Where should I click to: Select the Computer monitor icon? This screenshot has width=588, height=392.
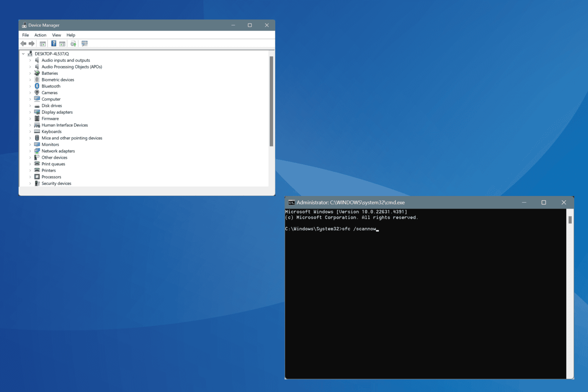point(37,99)
